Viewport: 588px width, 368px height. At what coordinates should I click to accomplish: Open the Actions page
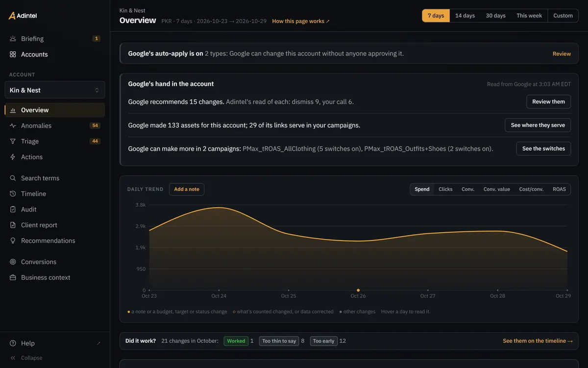pos(55,157)
